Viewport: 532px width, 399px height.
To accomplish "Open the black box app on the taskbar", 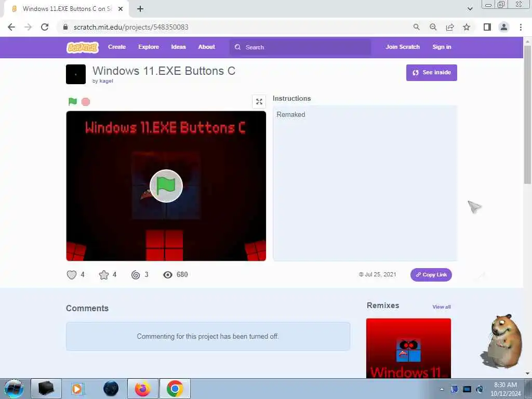I will (46, 389).
